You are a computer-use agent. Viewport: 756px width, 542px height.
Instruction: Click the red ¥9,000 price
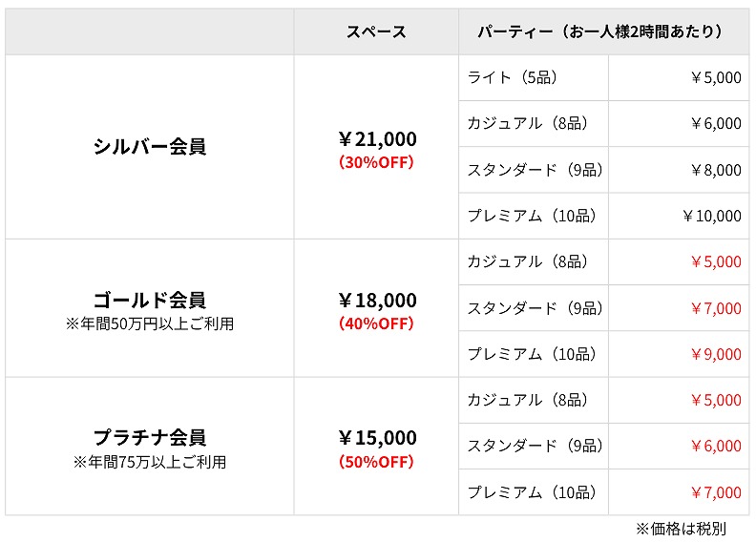click(715, 354)
